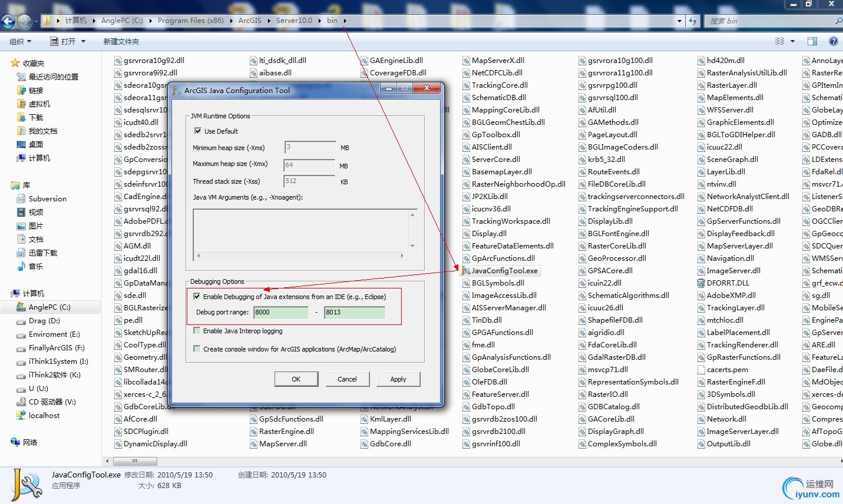Click Cancel in Java Configuration Tool

(x=347, y=379)
